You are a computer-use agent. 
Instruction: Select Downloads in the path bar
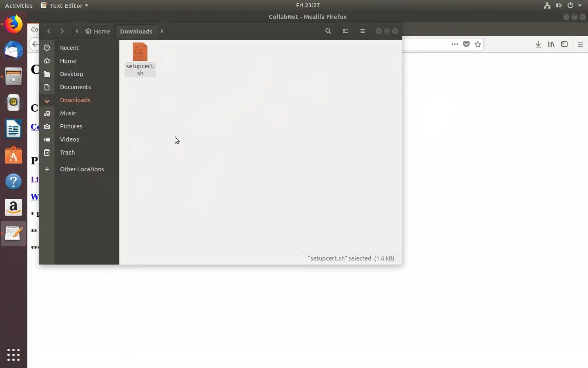tap(136, 31)
